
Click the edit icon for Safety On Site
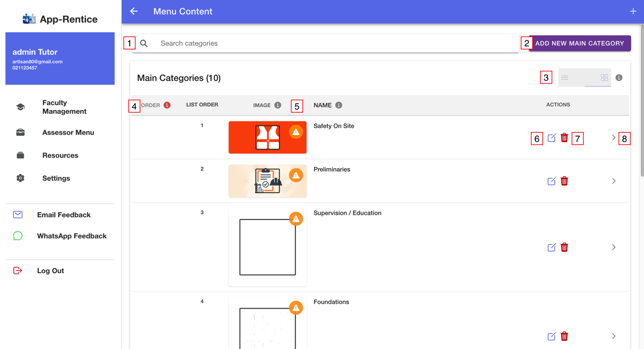click(552, 138)
